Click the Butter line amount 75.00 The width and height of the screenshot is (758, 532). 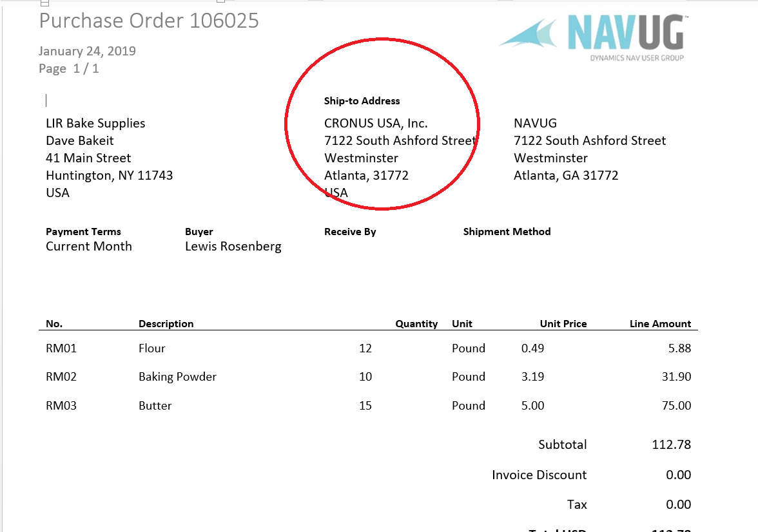tap(676, 406)
